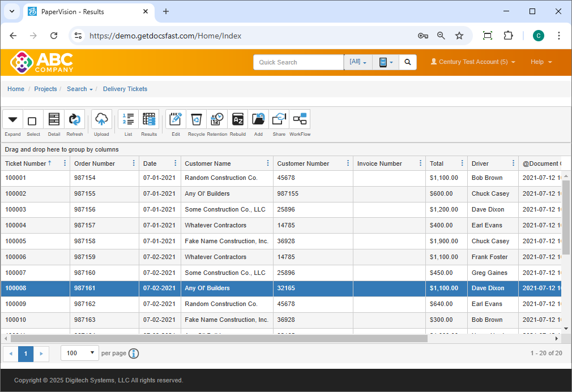Screen dimensions: 572x392
Task: Click the Recycle bin toolbar icon
Action: (x=197, y=120)
